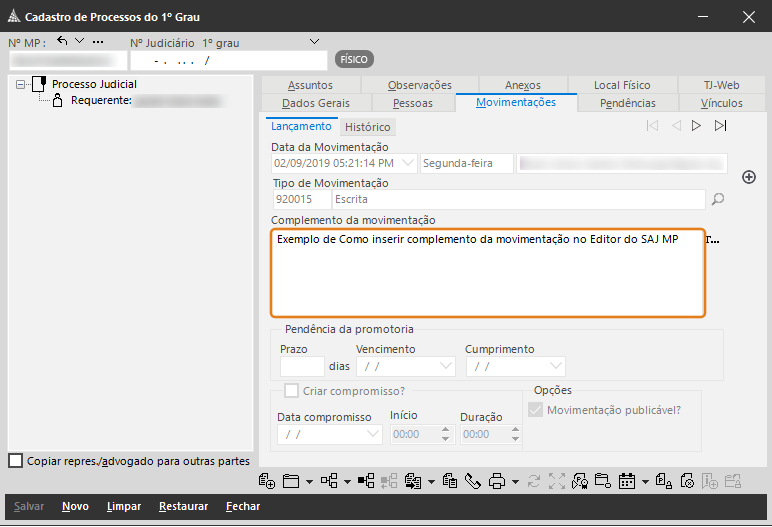Open the calendar icon in bottom toolbar
Image resolution: width=772 pixels, height=527 pixels.
pyautogui.click(x=627, y=481)
